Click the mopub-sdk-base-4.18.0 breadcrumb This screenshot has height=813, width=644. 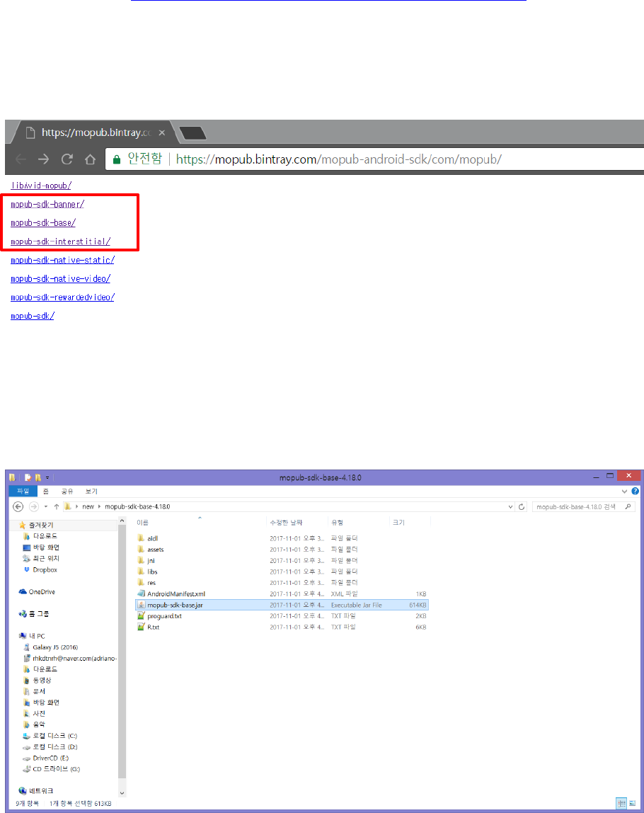(x=137, y=506)
